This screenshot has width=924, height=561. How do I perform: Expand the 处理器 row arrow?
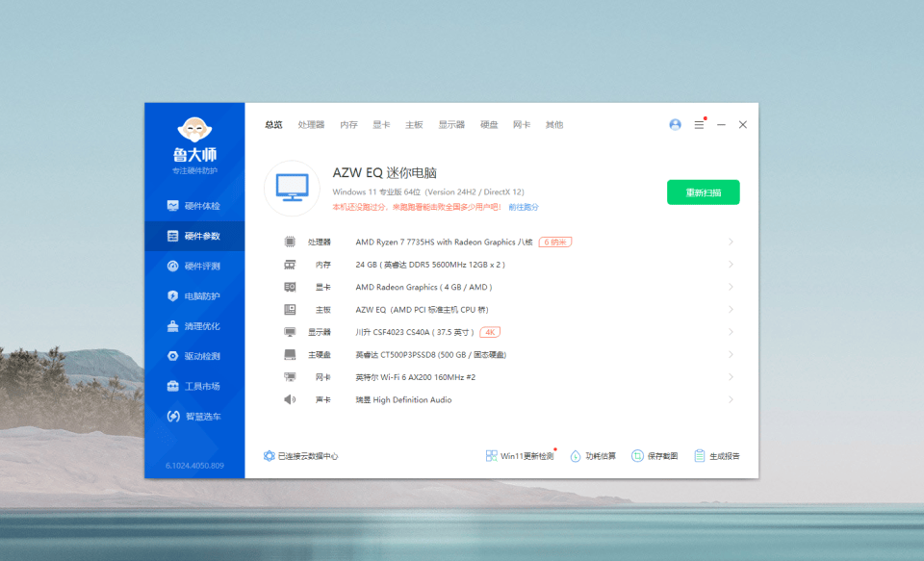[x=731, y=242]
